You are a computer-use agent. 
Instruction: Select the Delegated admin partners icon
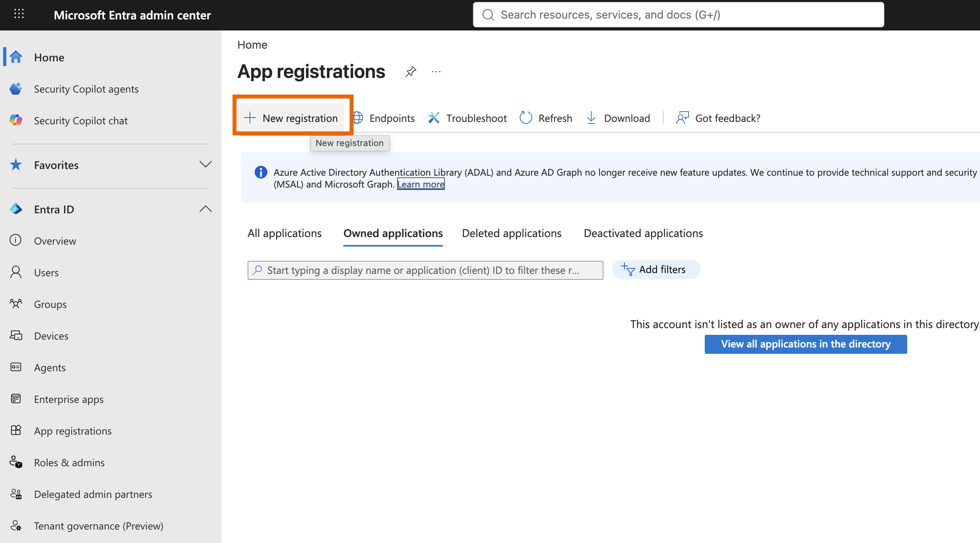click(x=16, y=494)
